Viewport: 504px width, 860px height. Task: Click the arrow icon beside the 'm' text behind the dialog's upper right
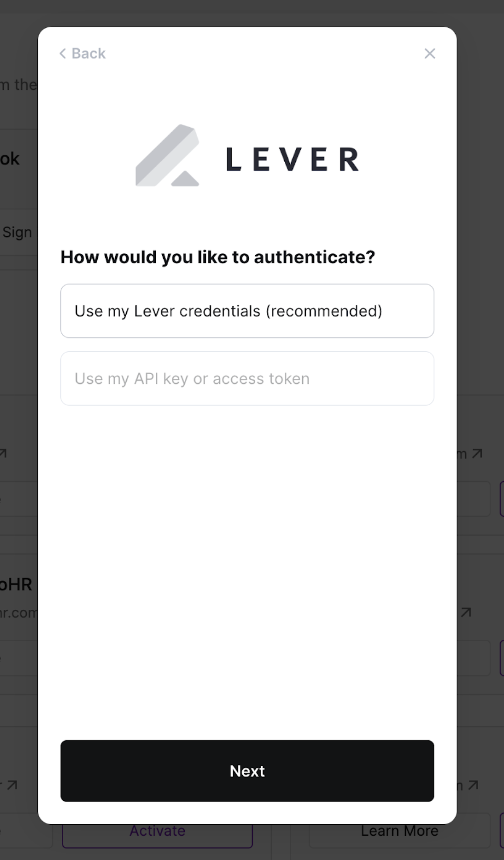coord(477,454)
